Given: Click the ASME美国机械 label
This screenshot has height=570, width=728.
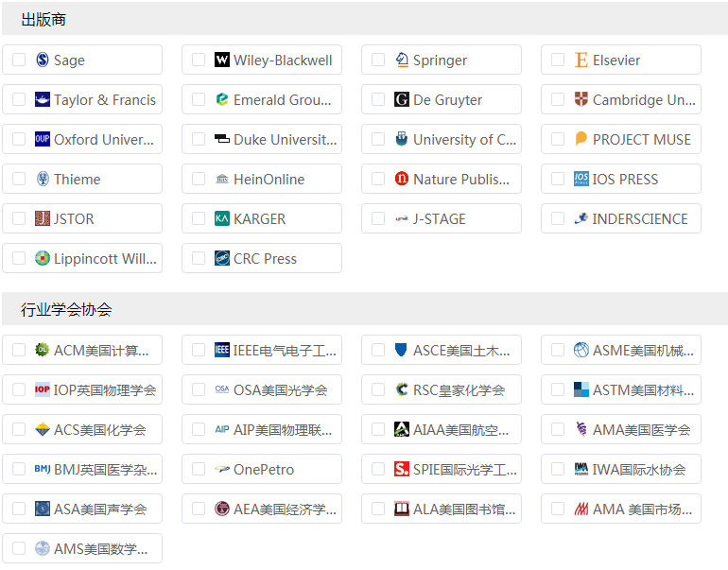Looking at the screenshot, I should click(643, 351).
